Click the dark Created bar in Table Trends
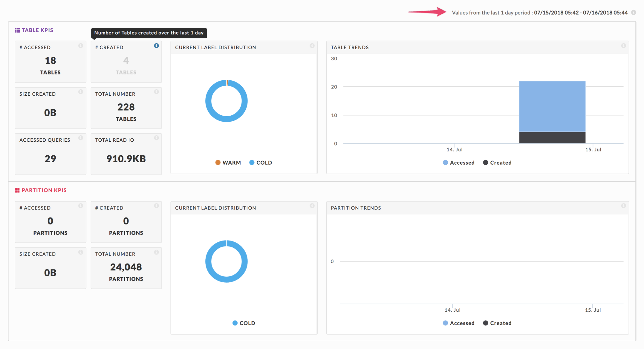The width and height of the screenshot is (644, 349). tap(552, 138)
